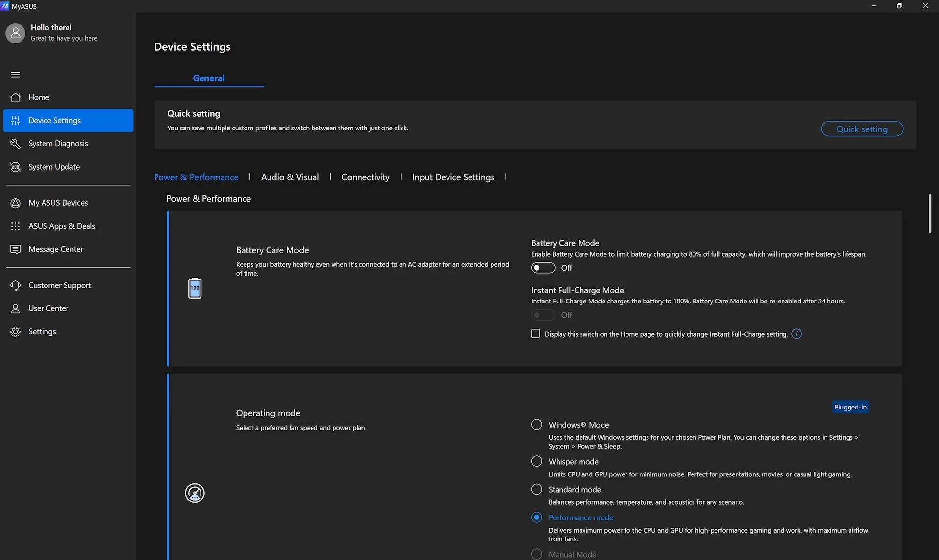This screenshot has width=939, height=560.
Task: Click the Instant Full-Charge Mode heading
Action: point(577,290)
